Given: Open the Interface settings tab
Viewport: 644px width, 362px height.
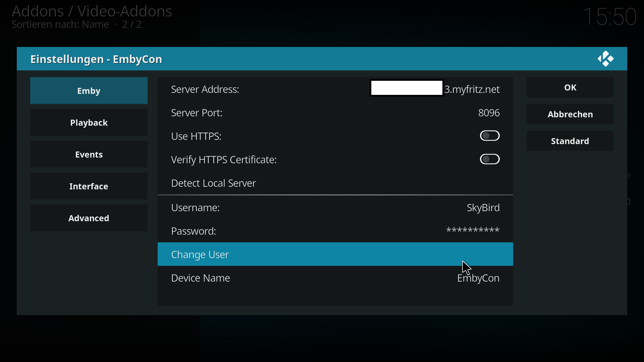Looking at the screenshot, I should click(x=89, y=186).
